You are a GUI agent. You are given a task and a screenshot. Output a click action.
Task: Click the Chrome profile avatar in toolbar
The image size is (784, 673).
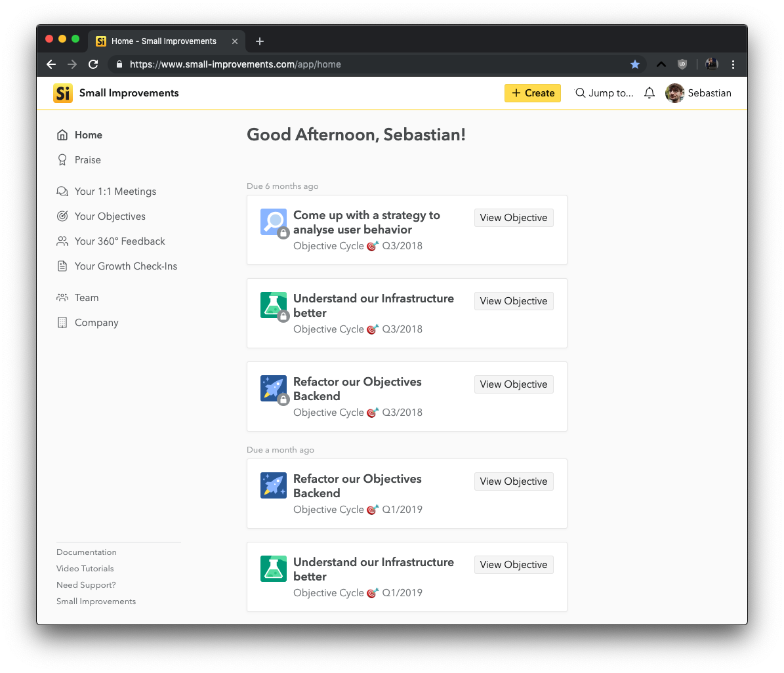tap(711, 64)
